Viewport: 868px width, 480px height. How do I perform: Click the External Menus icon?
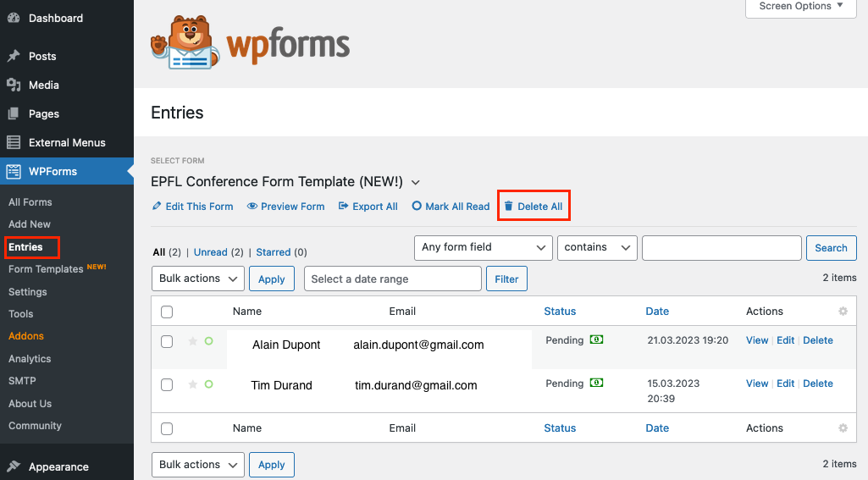pyautogui.click(x=14, y=142)
